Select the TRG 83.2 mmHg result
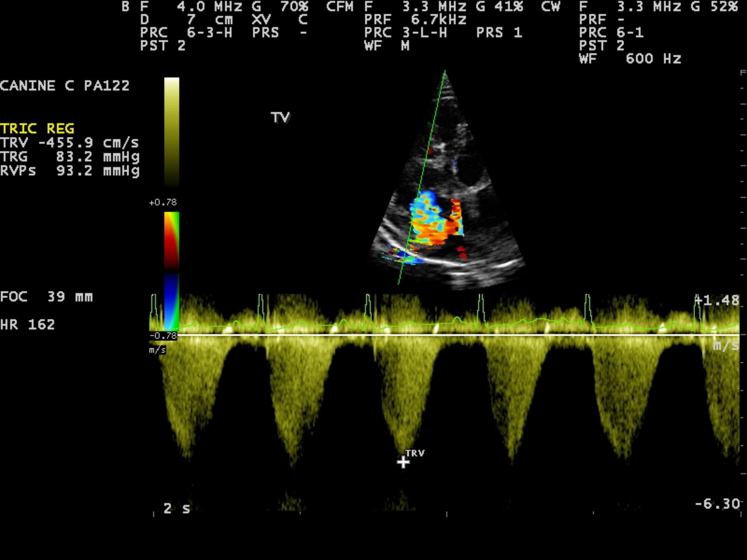 (x=70, y=157)
